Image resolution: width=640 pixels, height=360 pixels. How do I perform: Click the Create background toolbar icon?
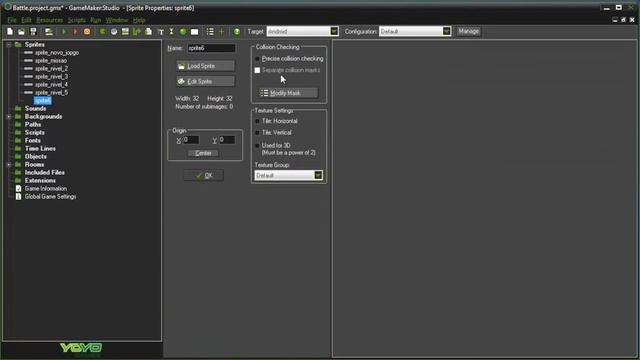coord(125,31)
